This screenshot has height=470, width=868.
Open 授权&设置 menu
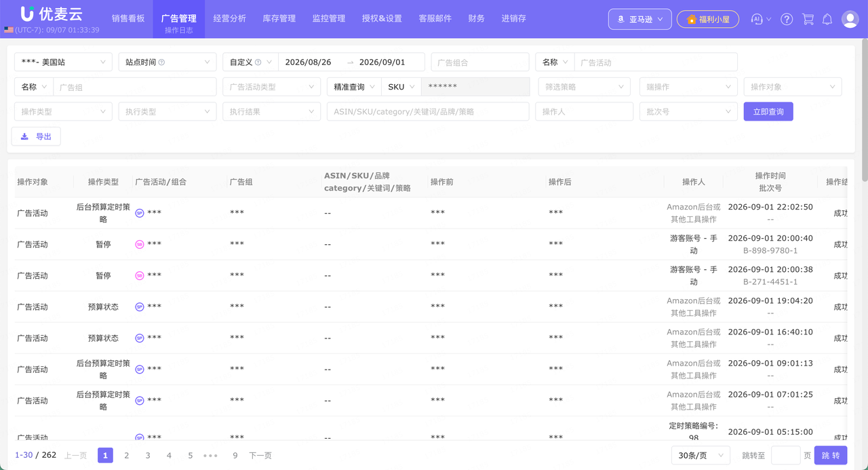[x=382, y=18]
